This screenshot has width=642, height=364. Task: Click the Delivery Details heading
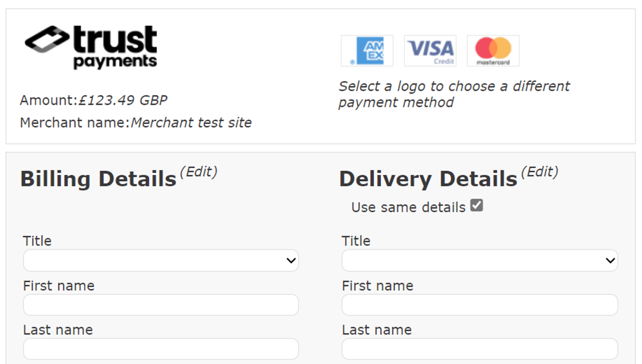(x=428, y=179)
